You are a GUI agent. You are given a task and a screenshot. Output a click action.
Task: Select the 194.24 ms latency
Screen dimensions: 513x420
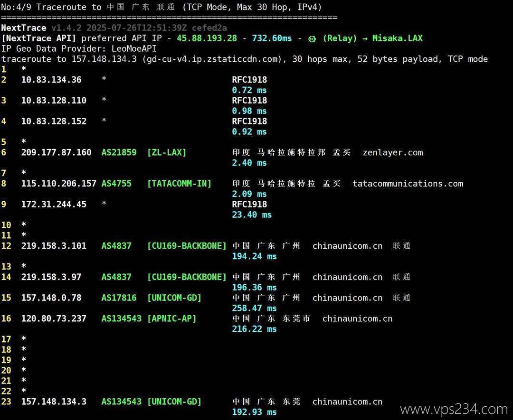pos(254,256)
